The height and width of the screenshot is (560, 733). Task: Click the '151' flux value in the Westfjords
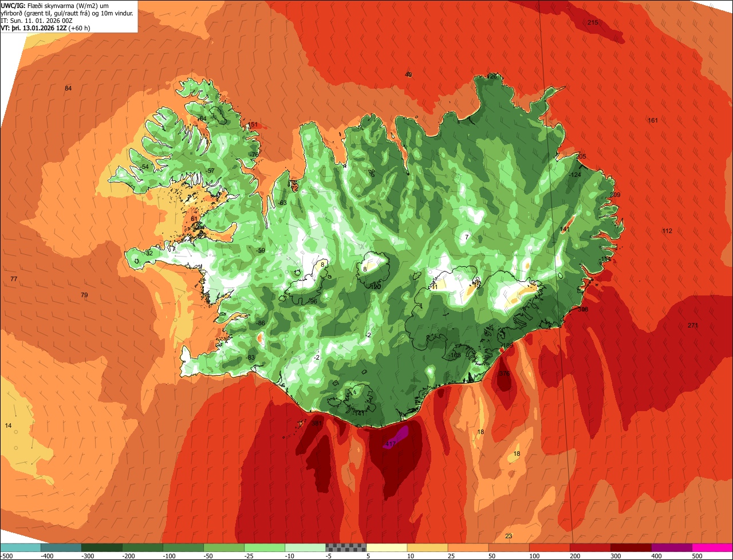253,125
